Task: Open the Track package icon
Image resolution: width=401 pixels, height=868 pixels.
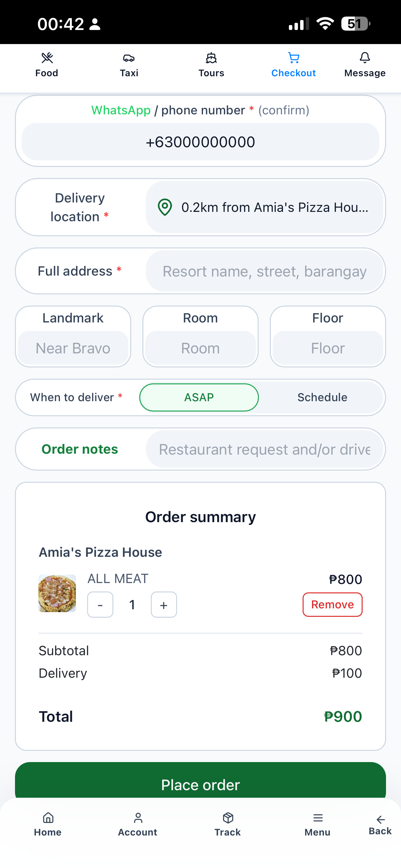Action: (228, 818)
